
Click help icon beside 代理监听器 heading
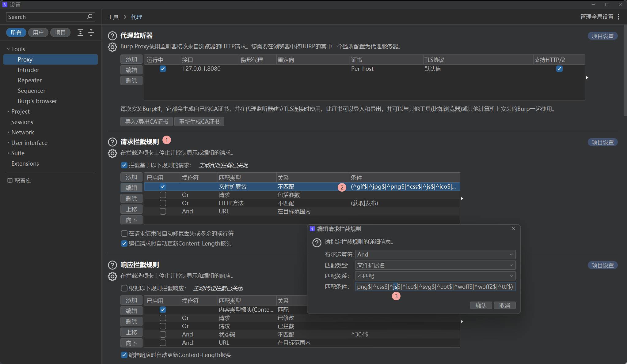[x=112, y=36]
